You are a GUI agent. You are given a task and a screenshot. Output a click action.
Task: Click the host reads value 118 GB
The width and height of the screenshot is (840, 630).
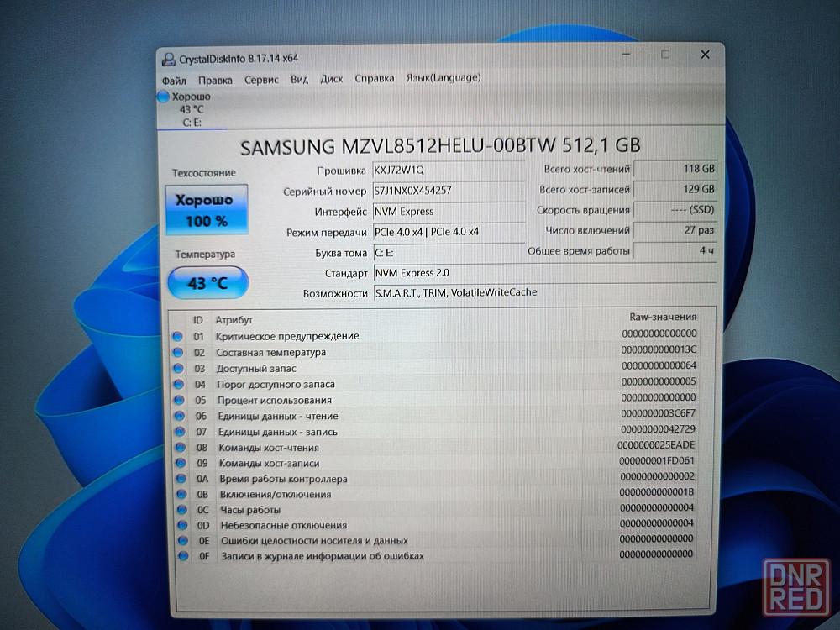pyautogui.click(x=675, y=169)
